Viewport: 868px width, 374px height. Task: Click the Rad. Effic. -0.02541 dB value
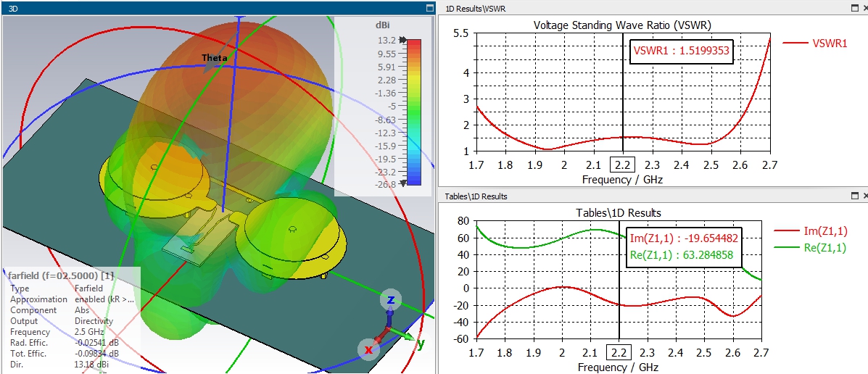coord(96,343)
